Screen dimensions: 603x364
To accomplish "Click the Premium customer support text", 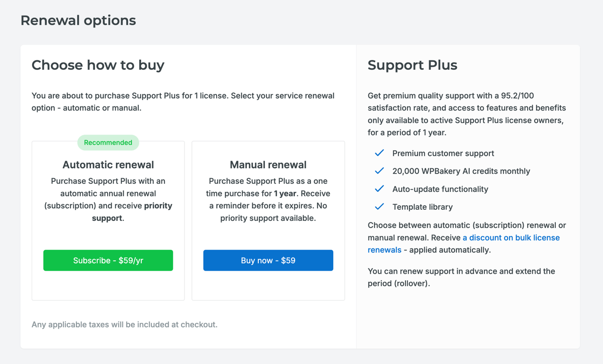I will tap(443, 154).
